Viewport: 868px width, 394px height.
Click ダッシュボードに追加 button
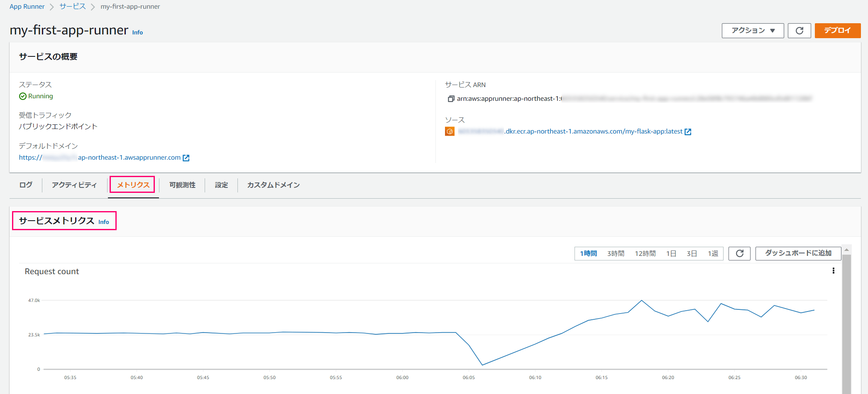tap(798, 253)
